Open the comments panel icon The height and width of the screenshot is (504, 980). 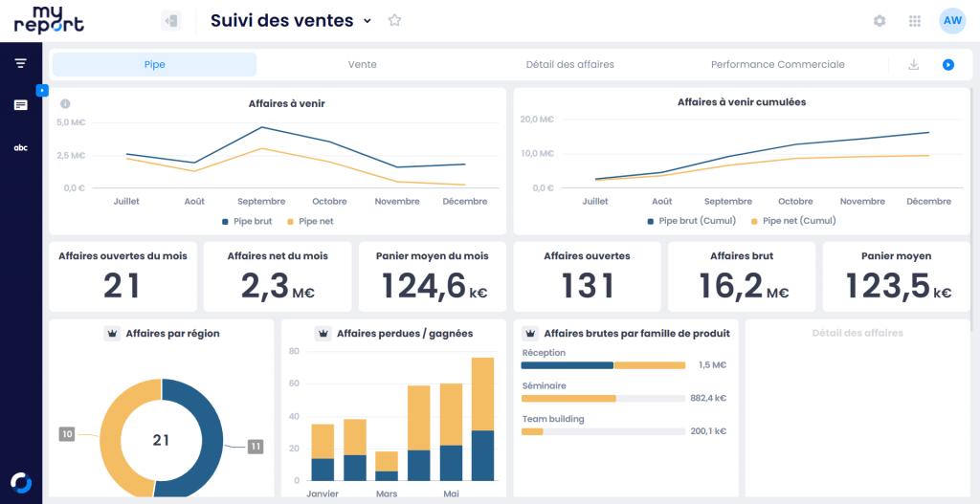pos(20,105)
